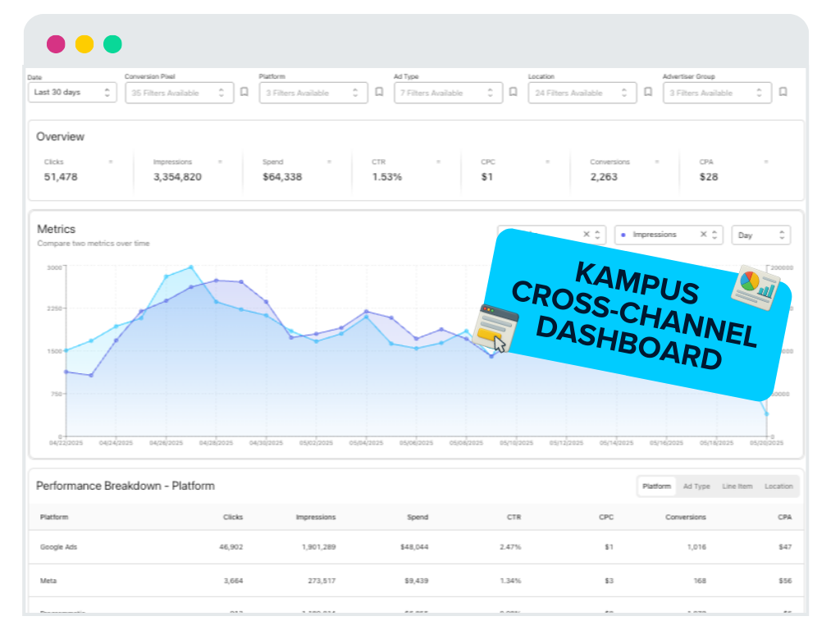Click the Spend value $64,338
This screenshot has height=630, width=840.
(282, 177)
